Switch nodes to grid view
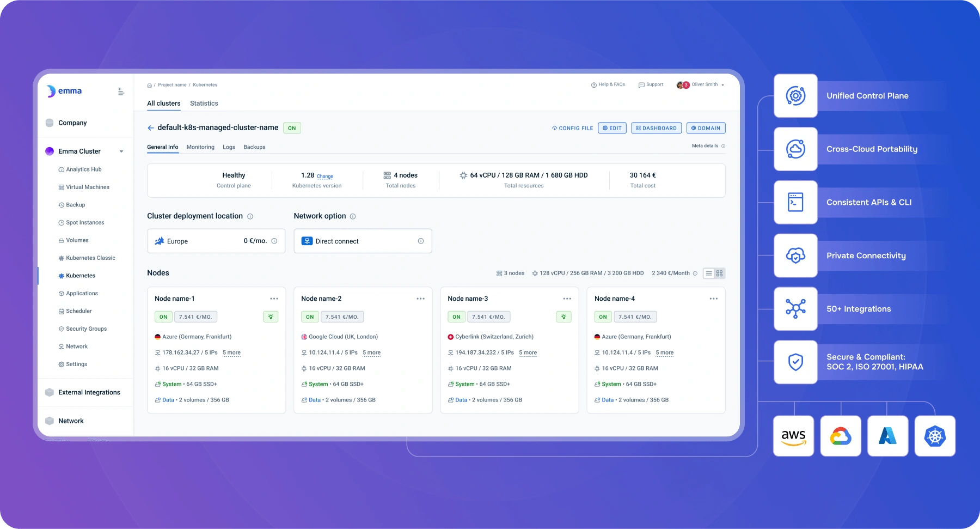The height and width of the screenshot is (529, 980). coord(719,273)
